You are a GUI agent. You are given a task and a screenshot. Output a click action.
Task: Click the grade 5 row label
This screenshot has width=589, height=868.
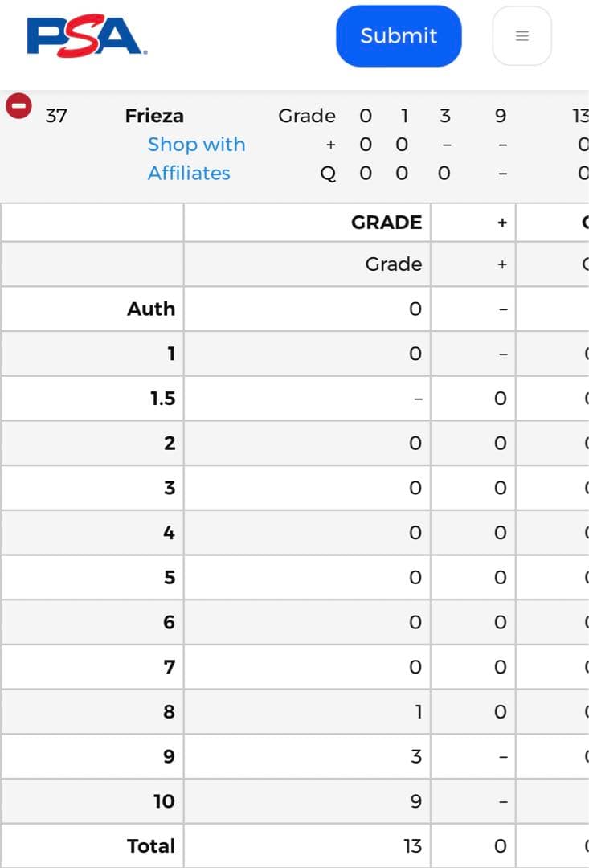pyautogui.click(x=169, y=577)
